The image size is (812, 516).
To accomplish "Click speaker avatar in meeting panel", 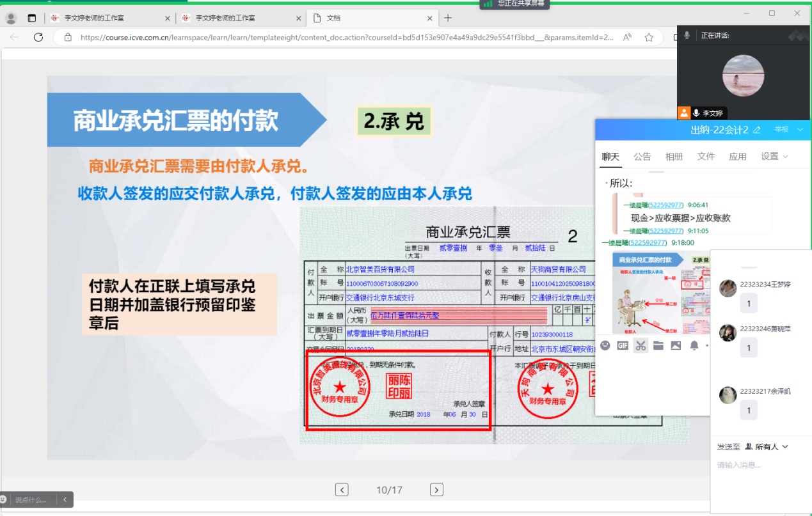I will [743, 75].
